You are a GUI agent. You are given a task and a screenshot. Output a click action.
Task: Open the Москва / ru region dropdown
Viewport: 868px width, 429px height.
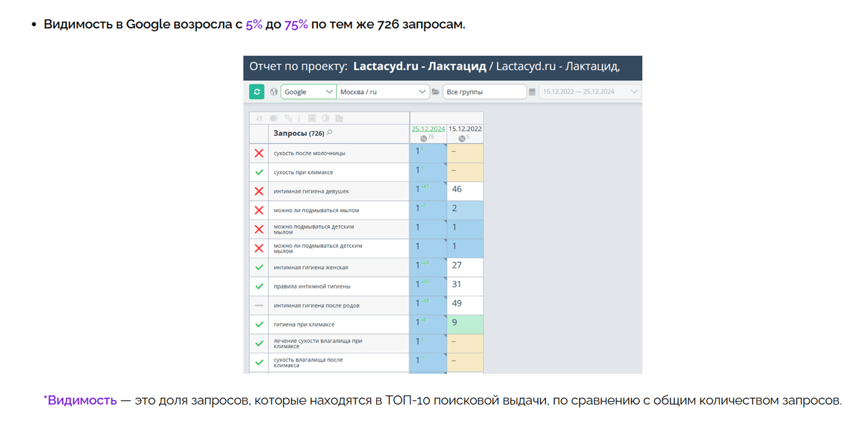click(x=383, y=92)
